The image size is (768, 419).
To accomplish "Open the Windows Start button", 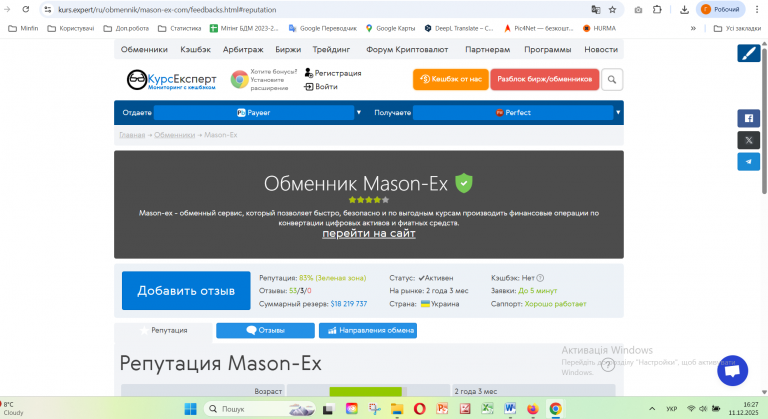I will [x=191, y=409].
